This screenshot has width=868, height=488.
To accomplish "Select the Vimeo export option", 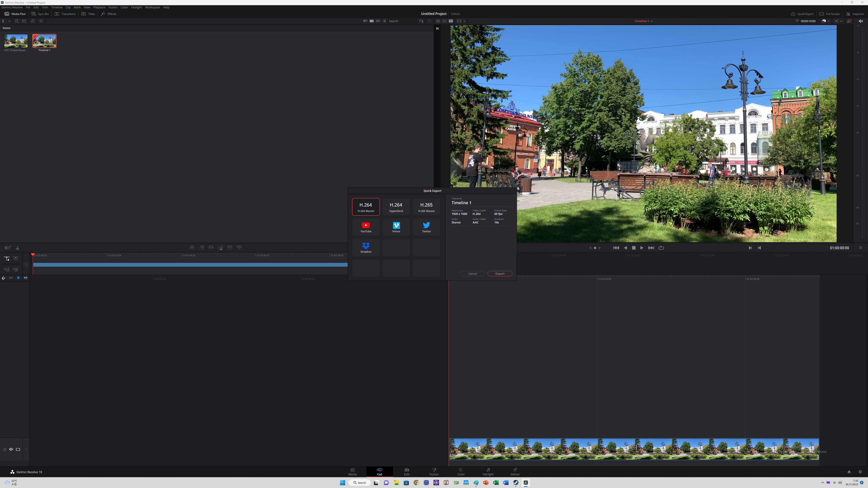I will (x=396, y=227).
